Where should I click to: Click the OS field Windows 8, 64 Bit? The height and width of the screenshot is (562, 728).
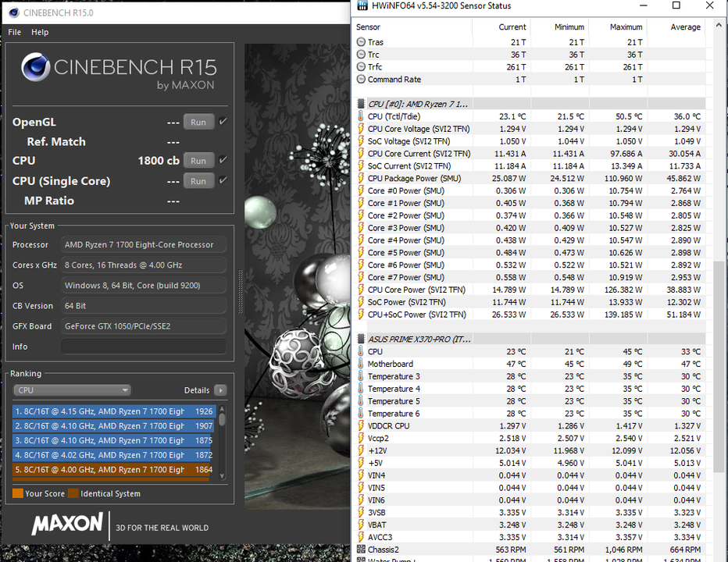144,286
